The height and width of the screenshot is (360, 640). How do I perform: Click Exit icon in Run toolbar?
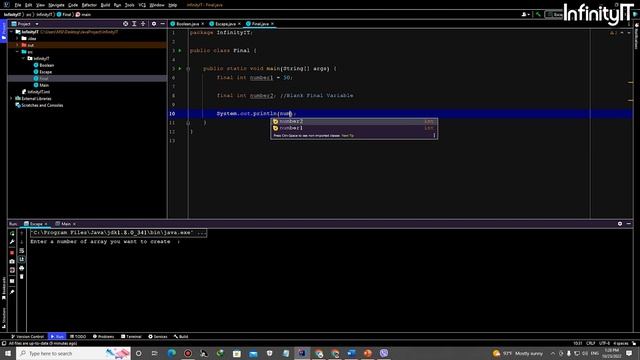click(x=12, y=270)
